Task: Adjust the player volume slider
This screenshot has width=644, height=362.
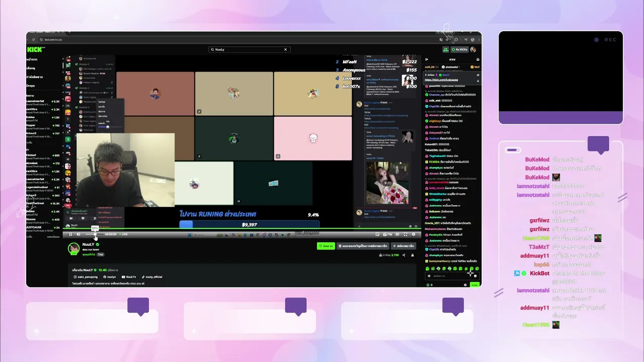Action: [95, 234]
